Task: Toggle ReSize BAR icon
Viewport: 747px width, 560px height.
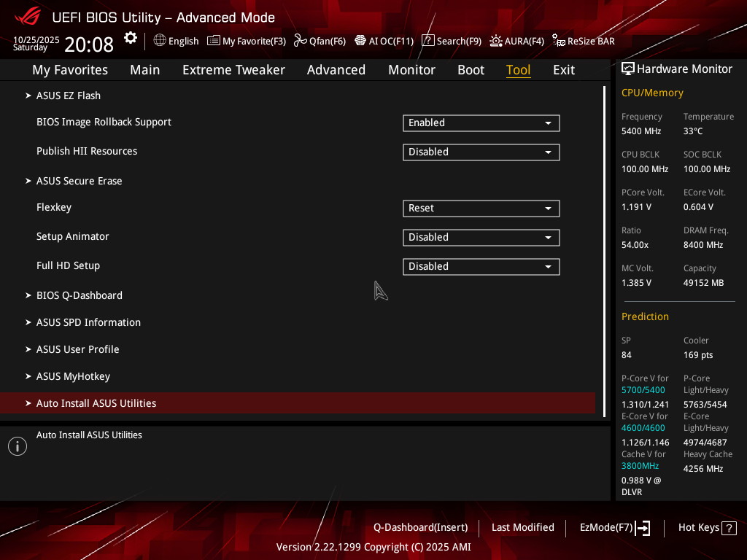Action: point(558,41)
